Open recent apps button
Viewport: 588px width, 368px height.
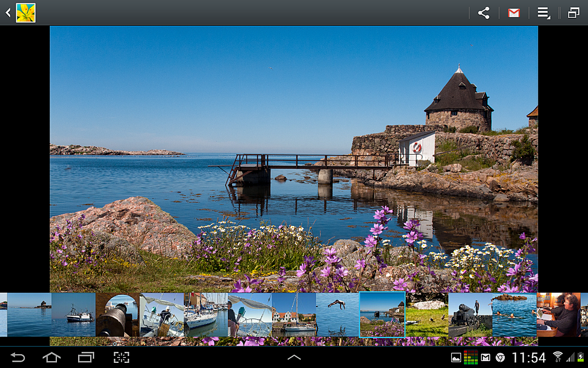pos(86,357)
